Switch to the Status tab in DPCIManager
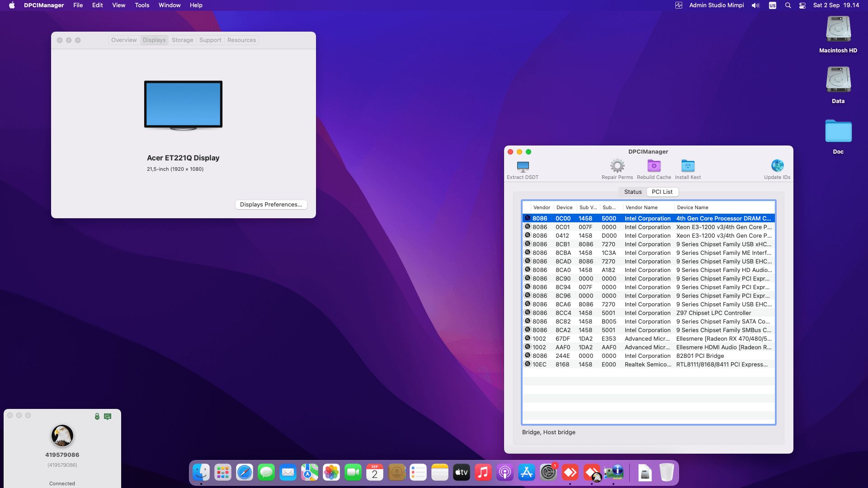Viewport: 868px width, 488px height. tap(633, 192)
